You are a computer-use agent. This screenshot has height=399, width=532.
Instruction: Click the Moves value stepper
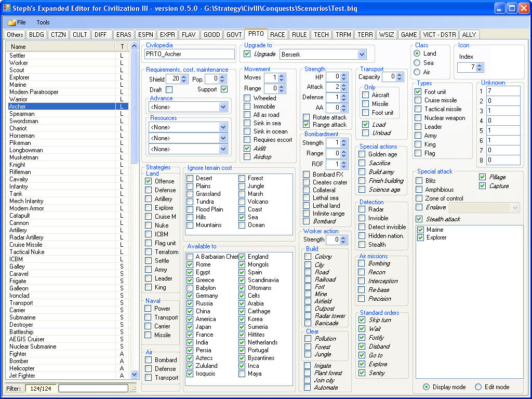281,78
